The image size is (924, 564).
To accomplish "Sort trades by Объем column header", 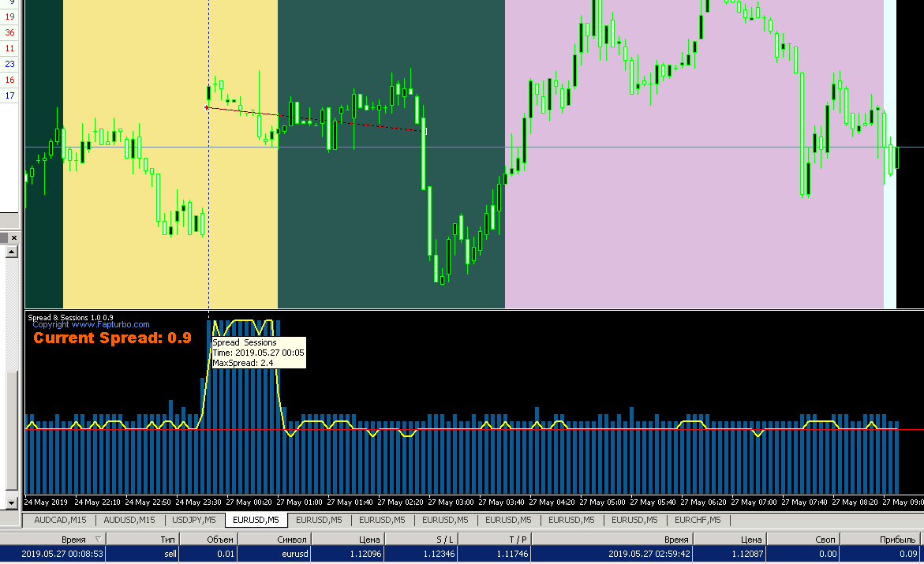I will pos(208,540).
